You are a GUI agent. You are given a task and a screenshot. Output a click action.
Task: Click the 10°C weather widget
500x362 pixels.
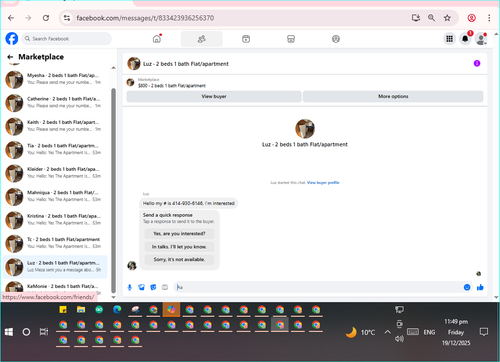pos(360,332)
